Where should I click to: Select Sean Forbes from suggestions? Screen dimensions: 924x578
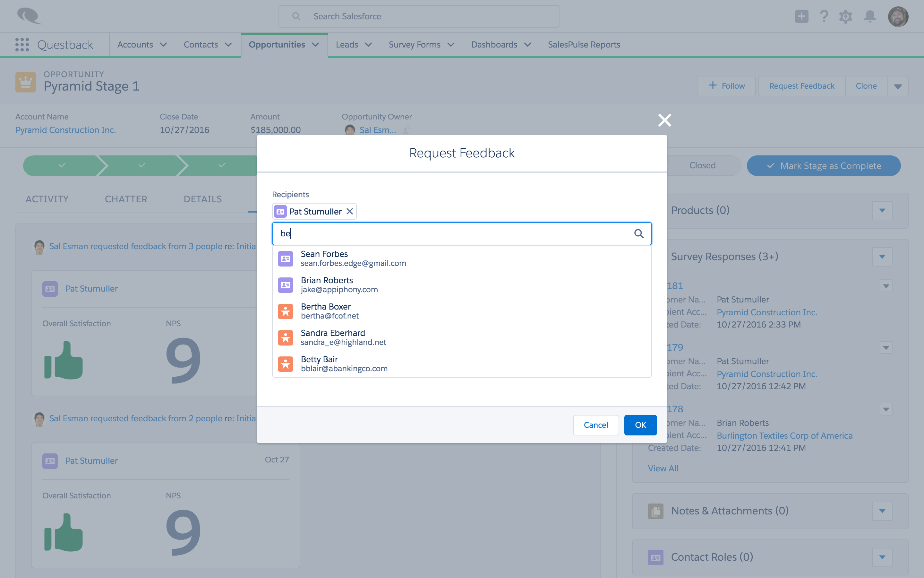click(x=462, y=259)
